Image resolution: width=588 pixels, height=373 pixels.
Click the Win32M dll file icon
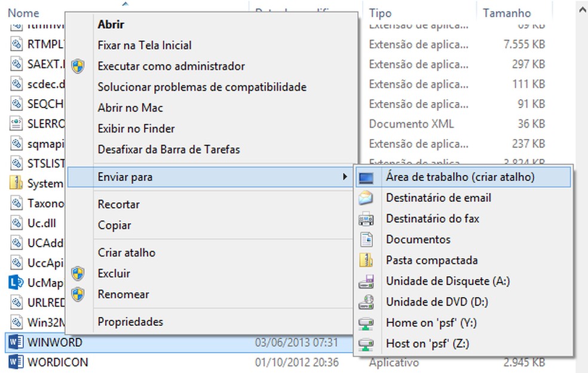click(16, 322)
